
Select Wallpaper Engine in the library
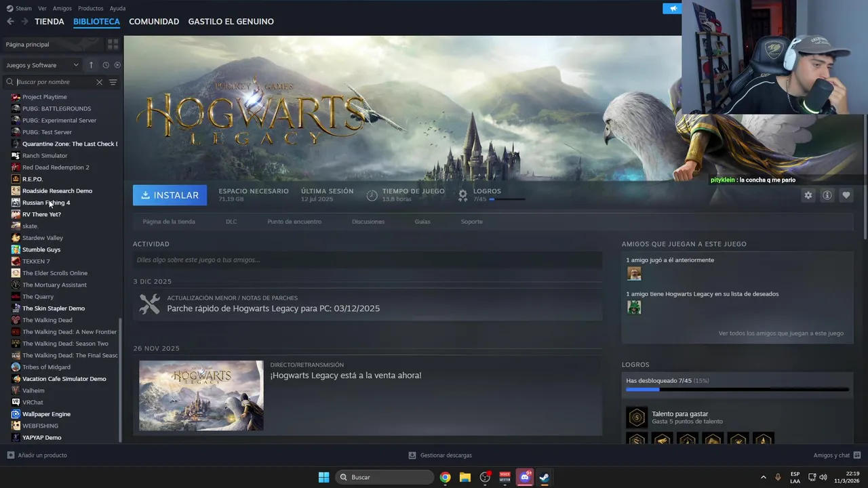46,414
